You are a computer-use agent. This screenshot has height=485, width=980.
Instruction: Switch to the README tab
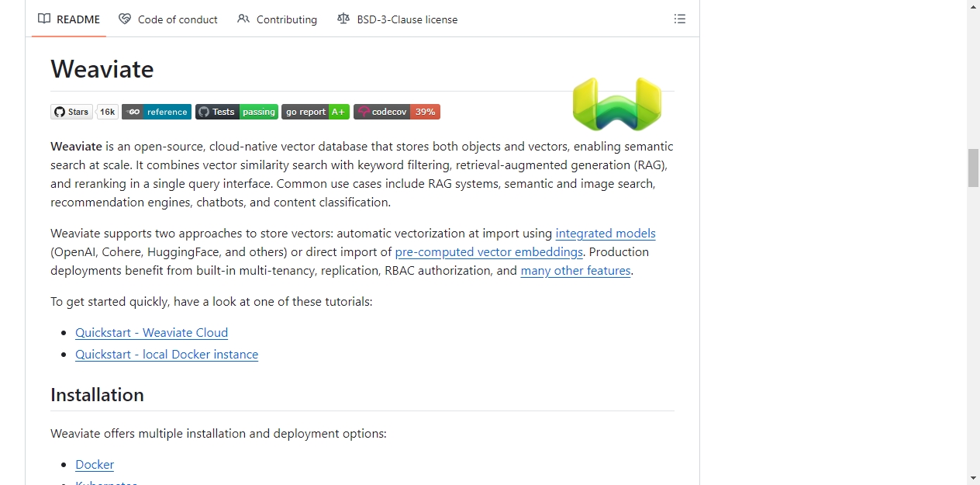click(x=69, y=19)
